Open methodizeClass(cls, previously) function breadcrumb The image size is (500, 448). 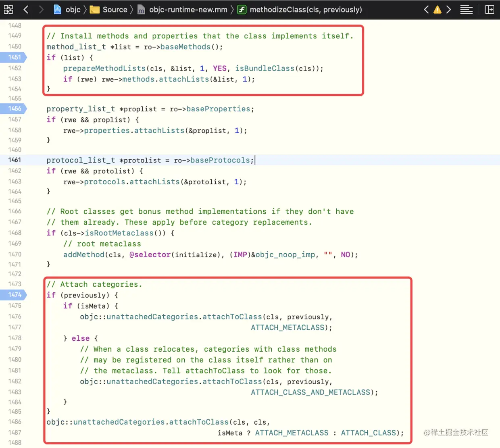pos(300,9)
